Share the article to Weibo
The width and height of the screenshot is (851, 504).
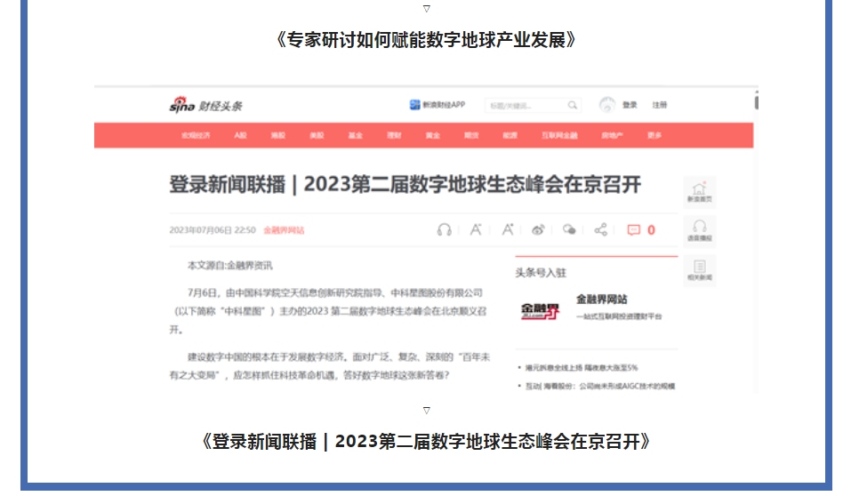538,229
